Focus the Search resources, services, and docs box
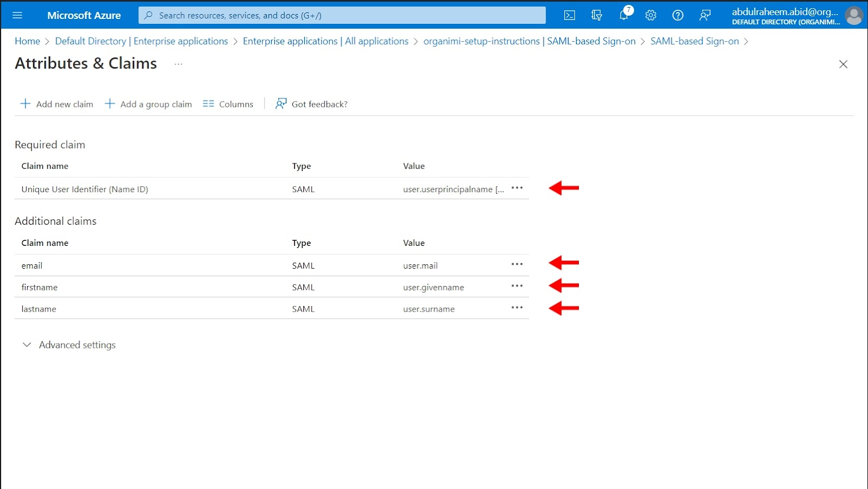The width and height of the screenshot is (868, 489). [342, 15]
